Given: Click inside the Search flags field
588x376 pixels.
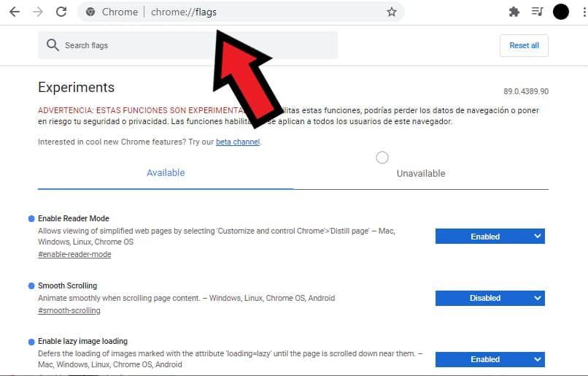Looking at the screenshot, I should pos(187,45).
